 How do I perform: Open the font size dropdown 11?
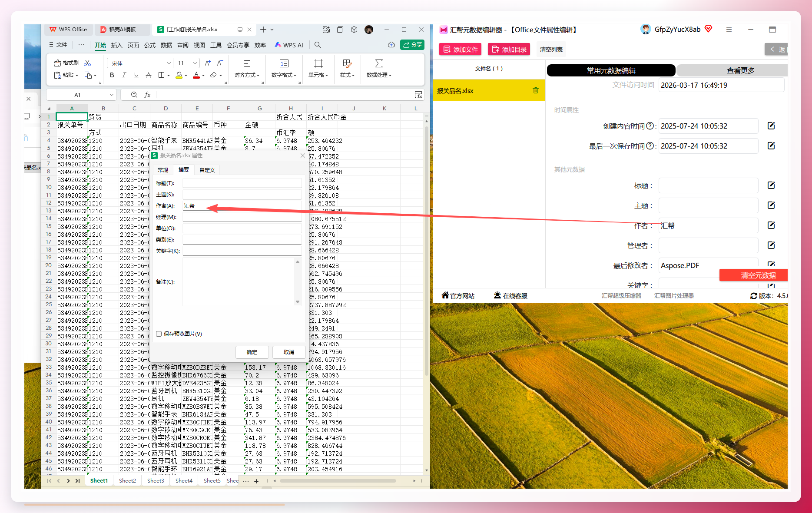click(195, 63)
